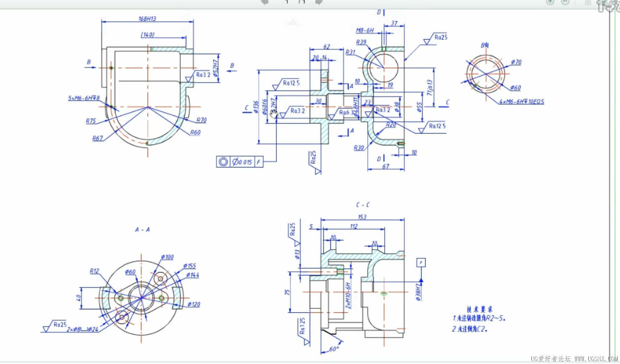Go to previous page using left arrow
This screenshot has height=364, width=620.
click(x=264, y=2)
